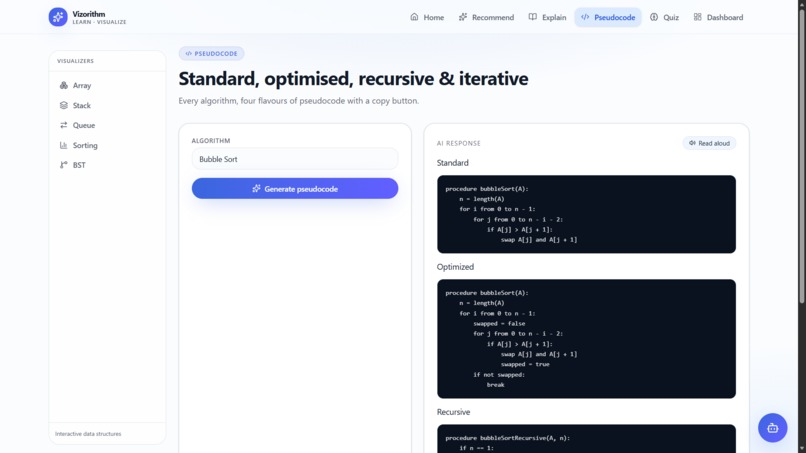Click the 'AI RESPONSE' label
Image resolution: width=806 pixels, height=453 pixels.
tap(459, 143)
